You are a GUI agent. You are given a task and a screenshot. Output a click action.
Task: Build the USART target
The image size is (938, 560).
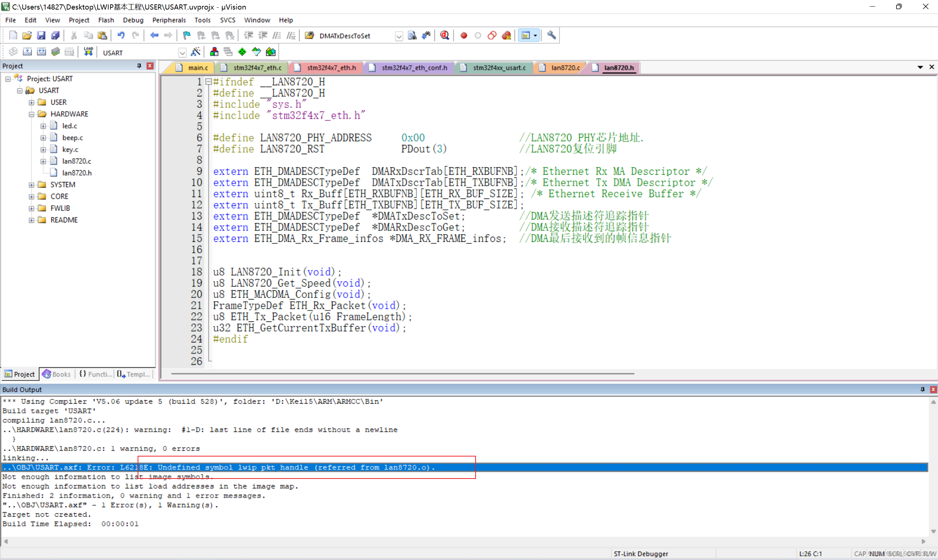coord(27,52)
